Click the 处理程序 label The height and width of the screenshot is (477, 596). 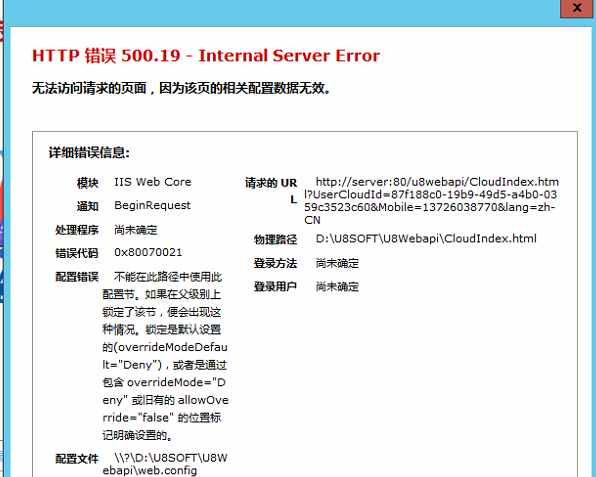tap(77, 230)
